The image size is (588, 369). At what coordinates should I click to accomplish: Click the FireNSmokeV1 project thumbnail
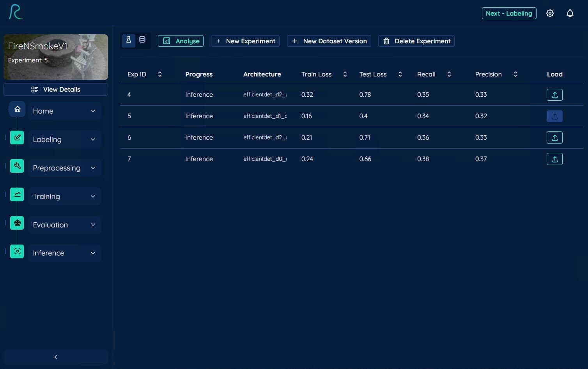click(56, 57)
